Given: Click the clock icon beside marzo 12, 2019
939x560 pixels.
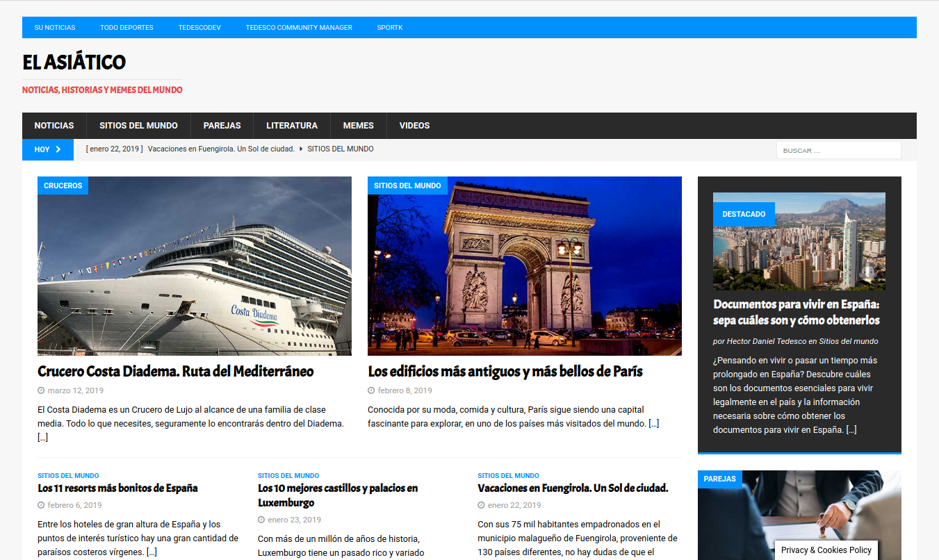Looking at the screenshot, I should (41, 390).
